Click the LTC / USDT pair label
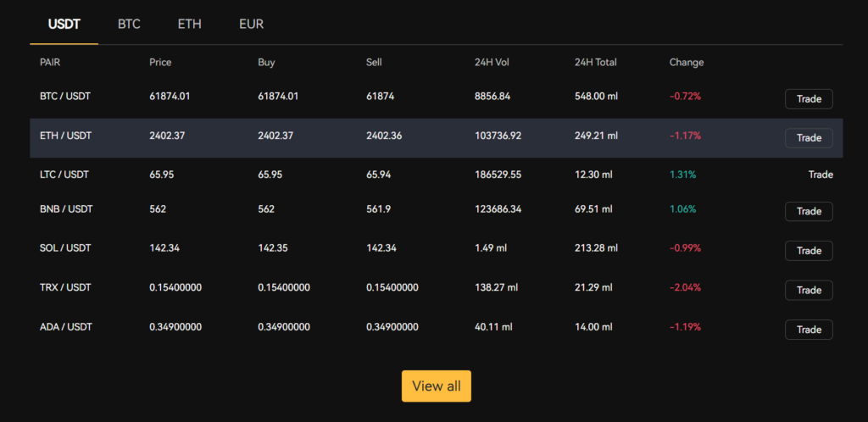 point(64,175)
